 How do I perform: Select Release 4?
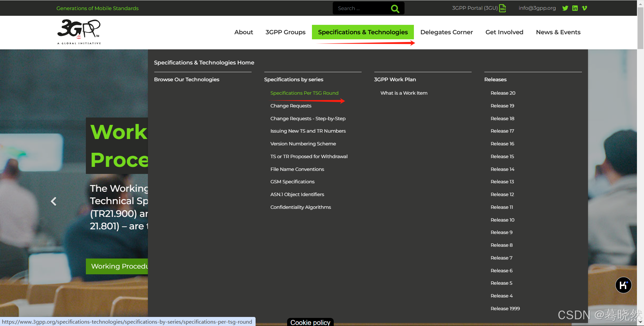[501, 296]
